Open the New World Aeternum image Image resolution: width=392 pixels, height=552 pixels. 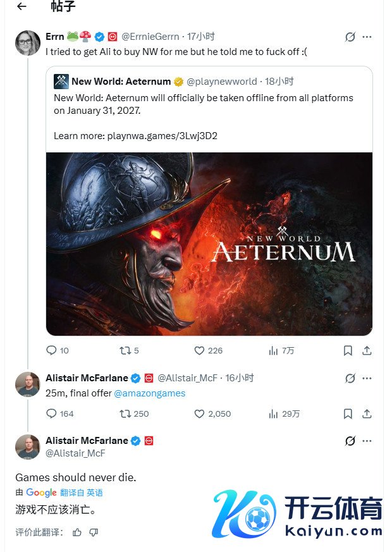coord(209,243)
